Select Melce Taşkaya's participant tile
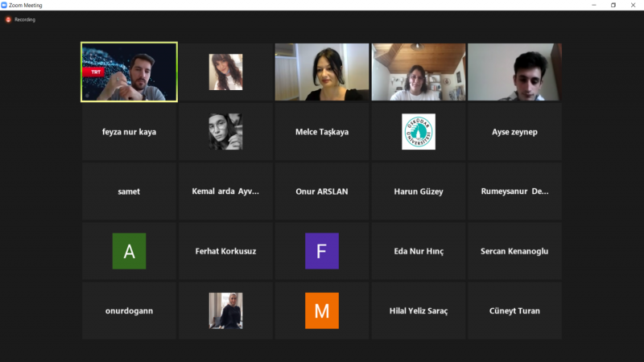The image size is (644, 362). [x=322, y=132]
